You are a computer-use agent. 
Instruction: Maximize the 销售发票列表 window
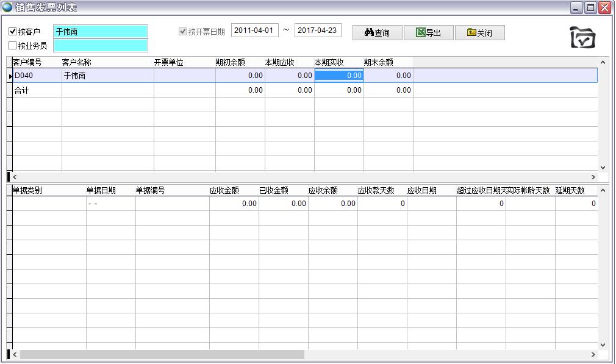tap(590, 7)
